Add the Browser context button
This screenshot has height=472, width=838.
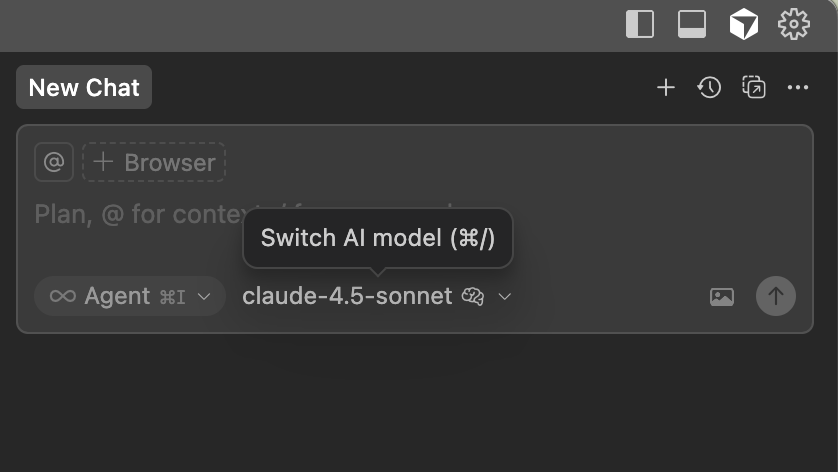click(x=154, y=162)
